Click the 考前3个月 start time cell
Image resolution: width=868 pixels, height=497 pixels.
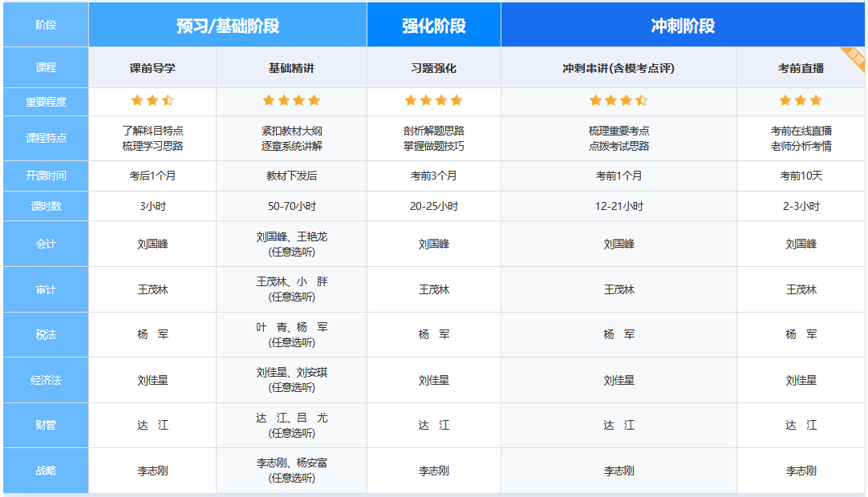click(x=433, y=176)
